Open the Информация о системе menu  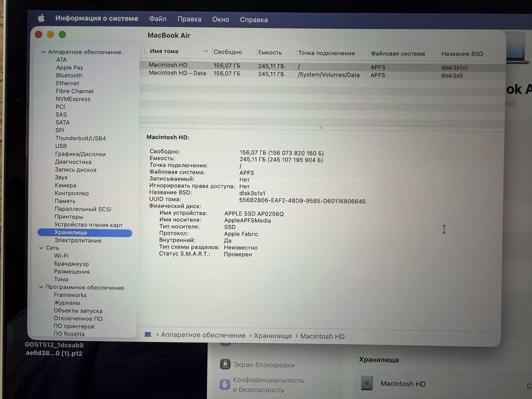[x=97, y=18]
